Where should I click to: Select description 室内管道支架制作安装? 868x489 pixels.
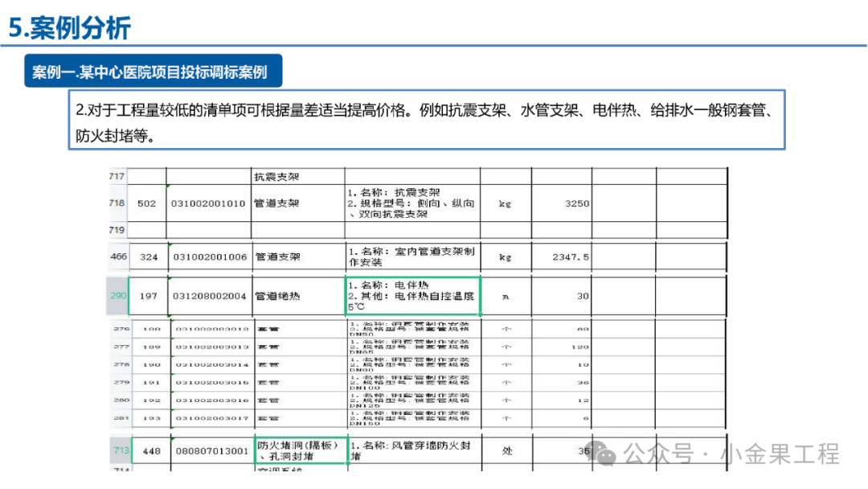(x=412, y=257)
